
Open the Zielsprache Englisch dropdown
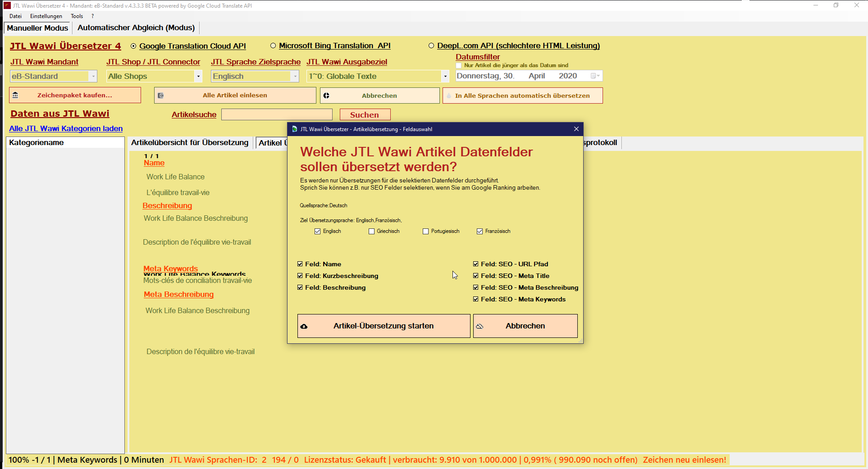pyautogui.click(x=295, y=76)
